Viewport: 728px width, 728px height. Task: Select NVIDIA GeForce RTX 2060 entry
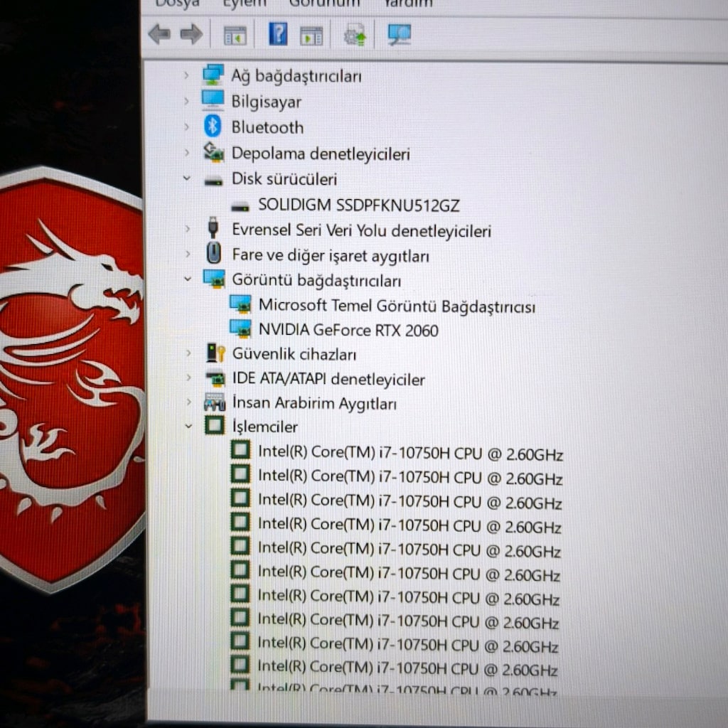pos(348,330)
